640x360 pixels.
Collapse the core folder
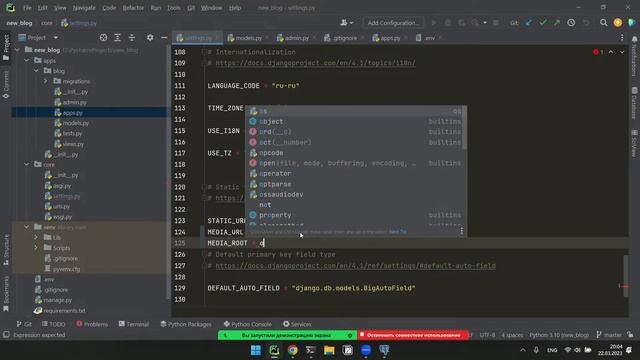[x=27, y=164]
